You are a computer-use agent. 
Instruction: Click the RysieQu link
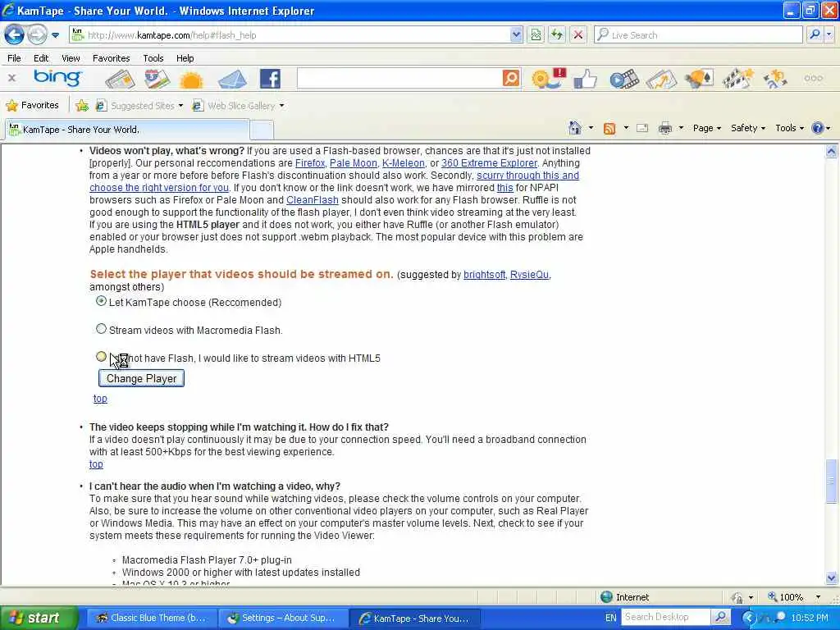(529, 275)
